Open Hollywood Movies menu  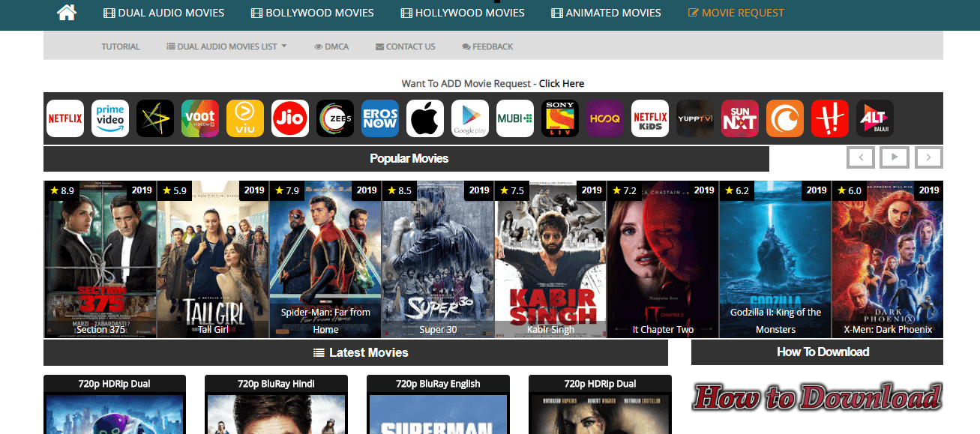[463, 13]
